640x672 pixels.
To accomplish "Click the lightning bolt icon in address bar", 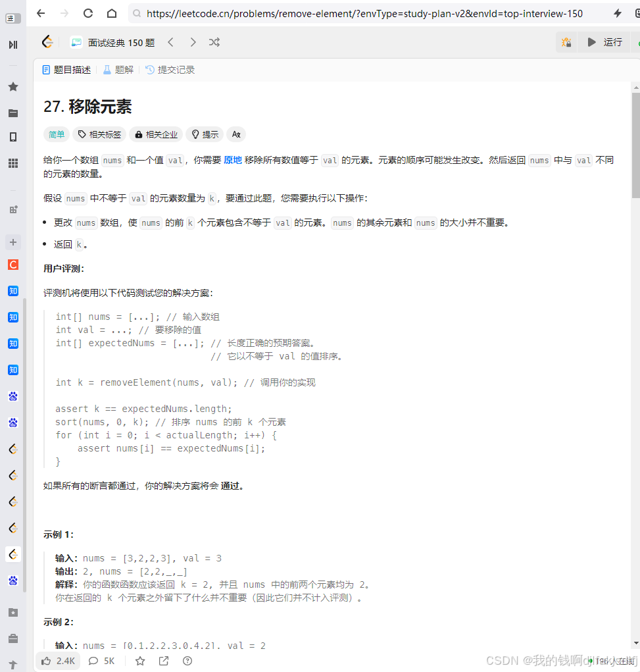I will [617, 13].
